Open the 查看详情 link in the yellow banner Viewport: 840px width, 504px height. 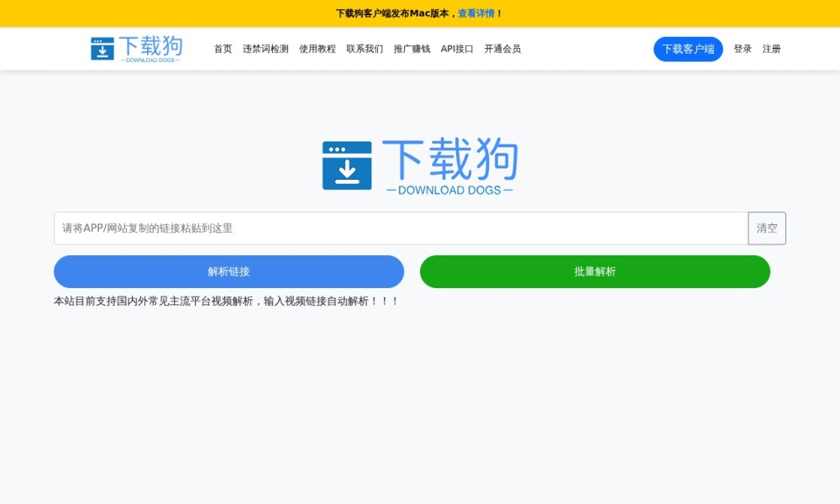[x=476, y=13]
